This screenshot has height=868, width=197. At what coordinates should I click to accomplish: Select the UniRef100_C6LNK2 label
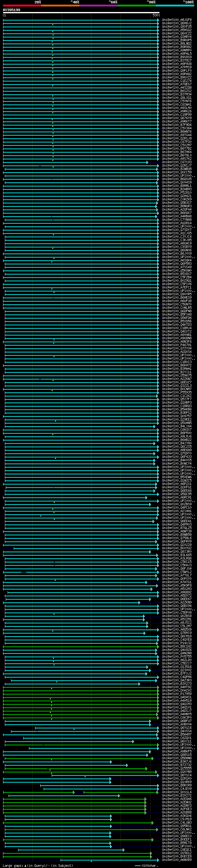click(x=177, y=829)
